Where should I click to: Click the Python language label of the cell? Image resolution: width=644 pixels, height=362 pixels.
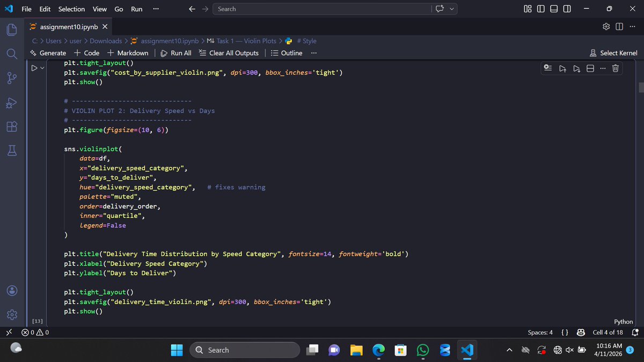coord(623,321)
